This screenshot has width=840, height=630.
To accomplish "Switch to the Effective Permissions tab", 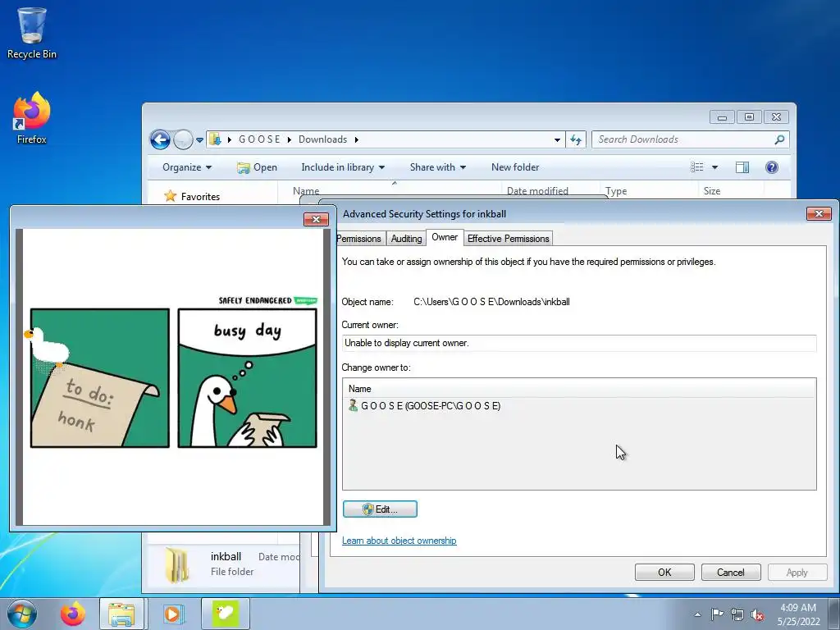I will point(508,239).
